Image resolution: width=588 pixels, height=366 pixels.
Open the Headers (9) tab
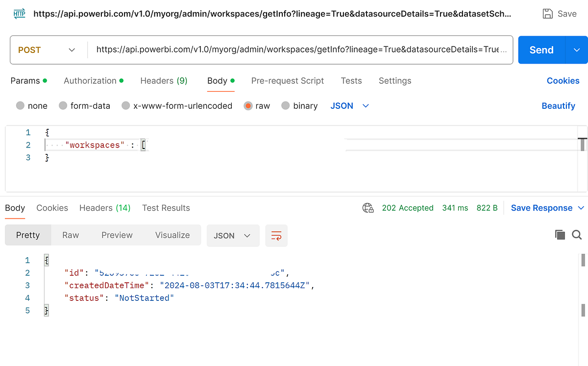click(x=164, y=80)
